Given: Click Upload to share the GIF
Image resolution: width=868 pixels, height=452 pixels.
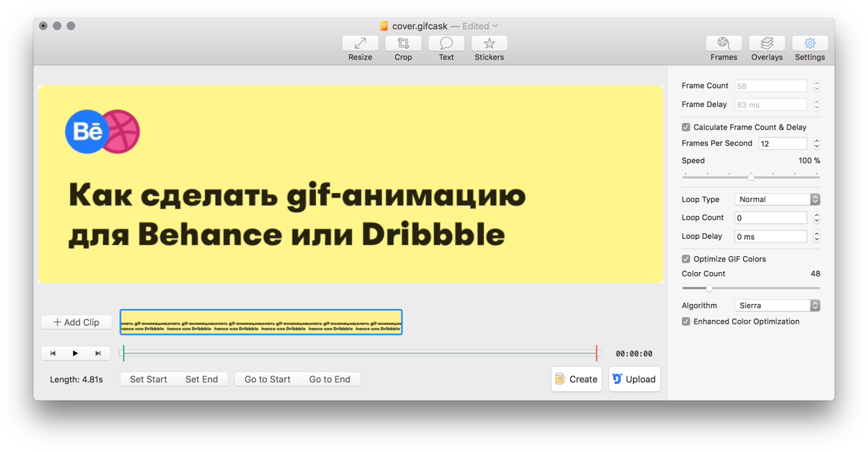Looking at the screenshot, I should [x=634, y=379].
